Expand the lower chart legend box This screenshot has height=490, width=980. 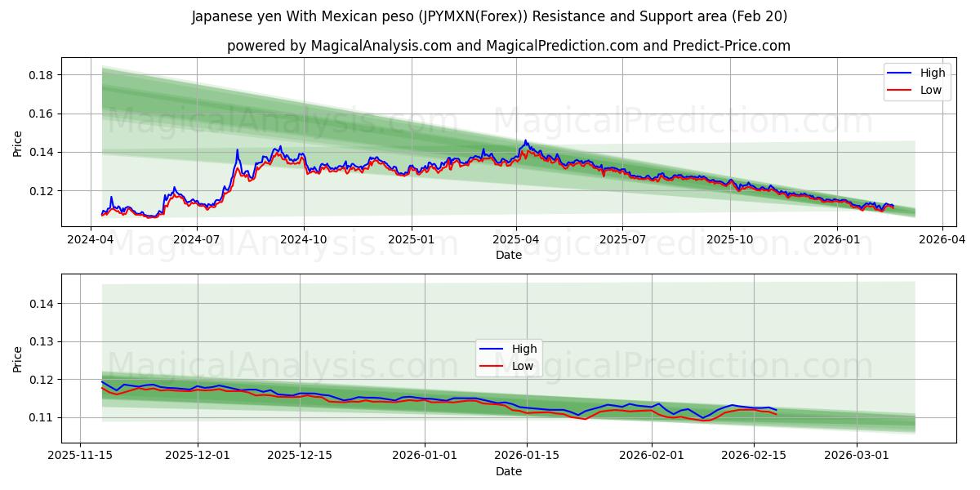510,357
